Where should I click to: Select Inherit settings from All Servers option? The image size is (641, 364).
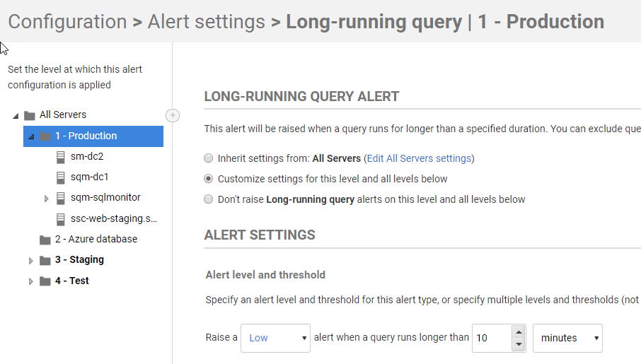(208, 158)
